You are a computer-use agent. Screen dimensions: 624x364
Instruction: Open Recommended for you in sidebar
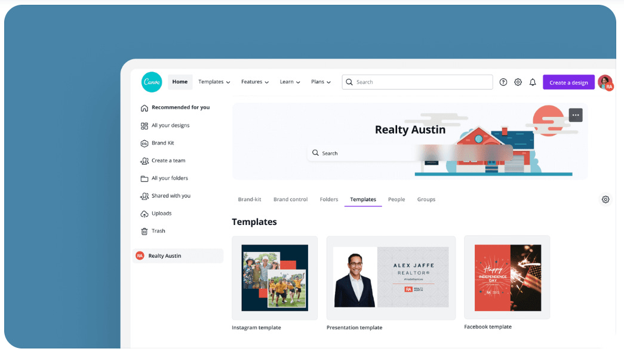pyautogui.click(x=180, y=107)
